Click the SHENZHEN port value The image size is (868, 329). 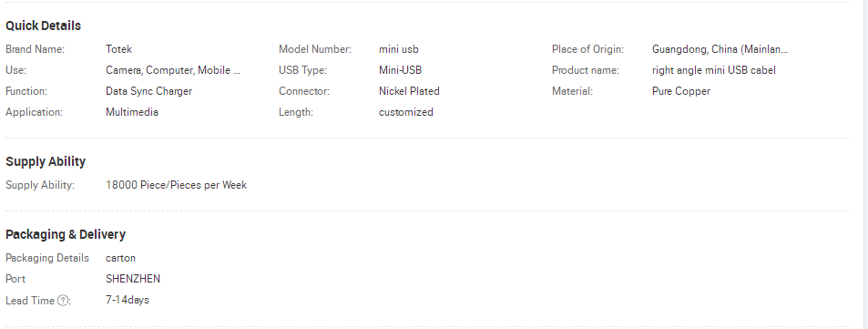(x=133, y=279)
